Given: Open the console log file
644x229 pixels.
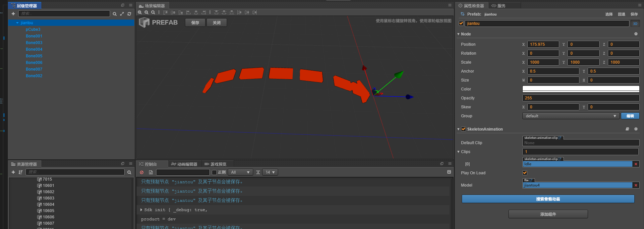Looking at the screenshot, I should click(151, 172).
